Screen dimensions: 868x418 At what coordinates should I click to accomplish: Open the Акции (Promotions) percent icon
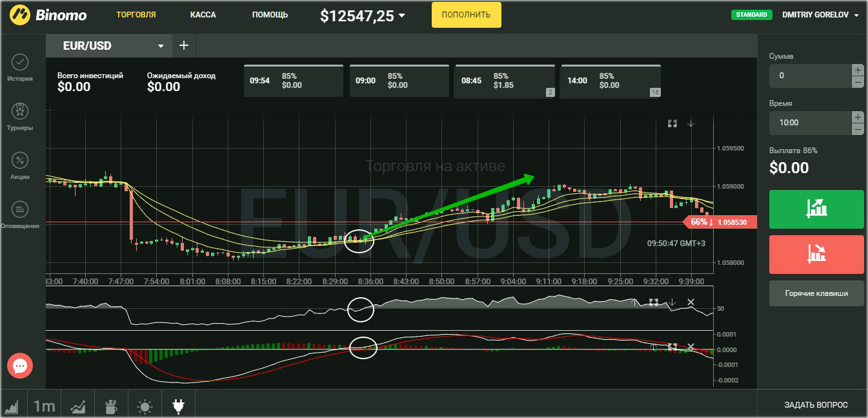click(x=20, y=160)
